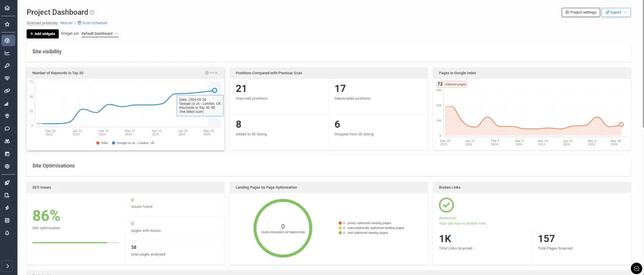The height and width of the screenshot is (275, 644).
Task: Open the rocket icon in the sidebar
Action: pyautogui.click(x=7, y=183)
